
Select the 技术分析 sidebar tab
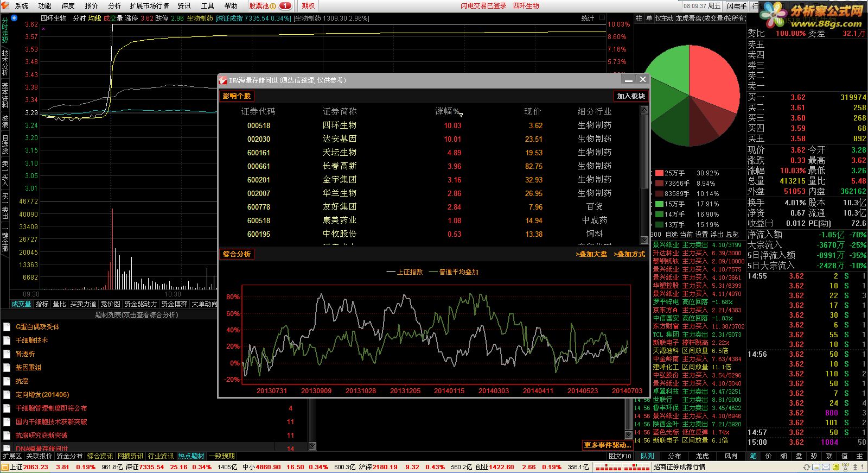tap(5, 62)
